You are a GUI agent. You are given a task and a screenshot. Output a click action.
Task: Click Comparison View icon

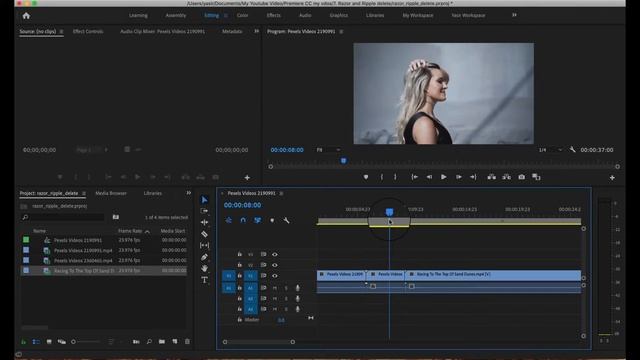click(x=536, y=177)
